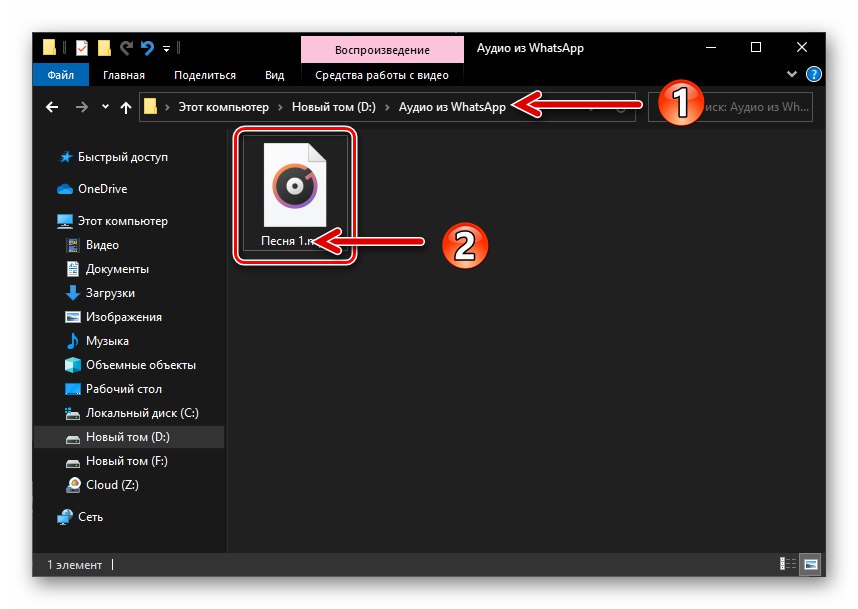Image resolution: width=858 pixels, height=609 pixels.
Task: Open Customize Quick Access Toolbar dropdown
Action: [166, 49]
